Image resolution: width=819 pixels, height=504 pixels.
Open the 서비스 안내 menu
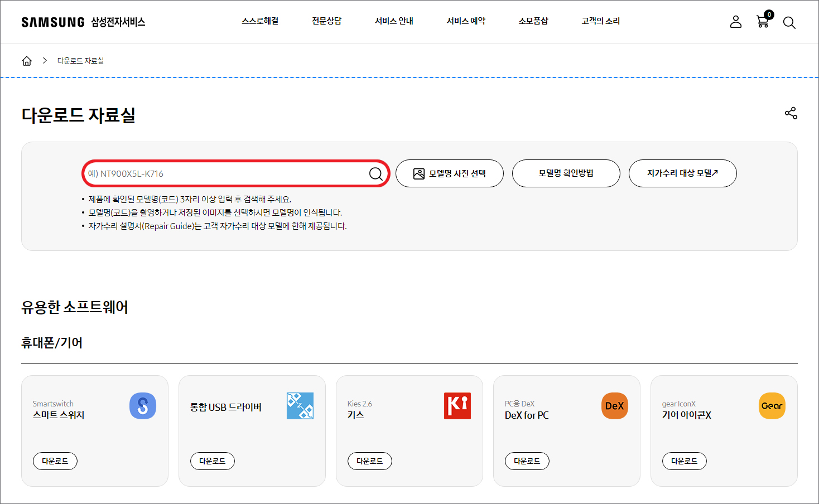click(x=394, y=21)
